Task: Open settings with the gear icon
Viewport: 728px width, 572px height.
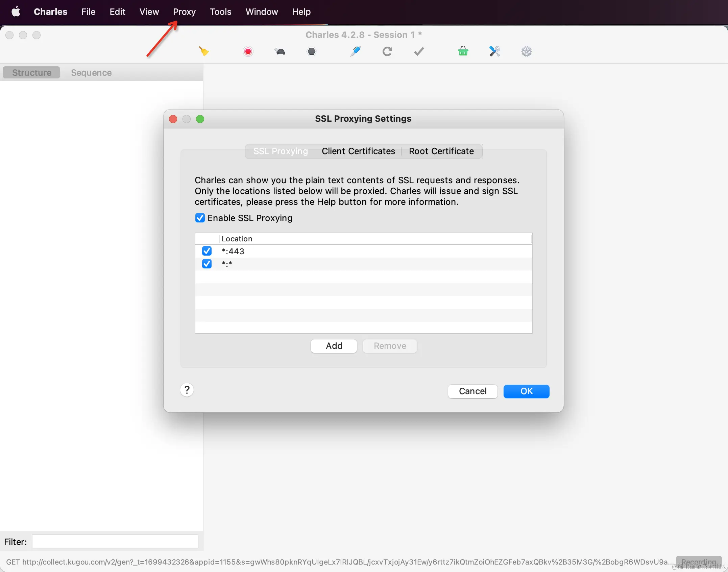Action: [x=527, y=51]
